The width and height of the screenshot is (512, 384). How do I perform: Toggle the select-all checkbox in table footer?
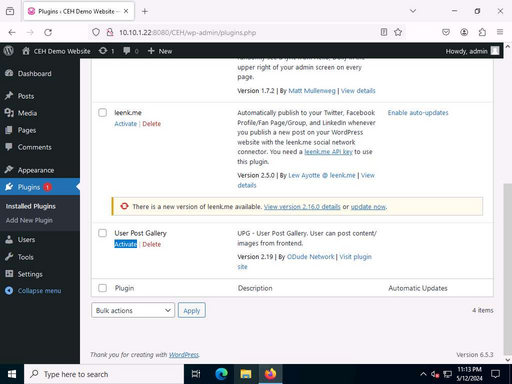[x=103, y=288]
